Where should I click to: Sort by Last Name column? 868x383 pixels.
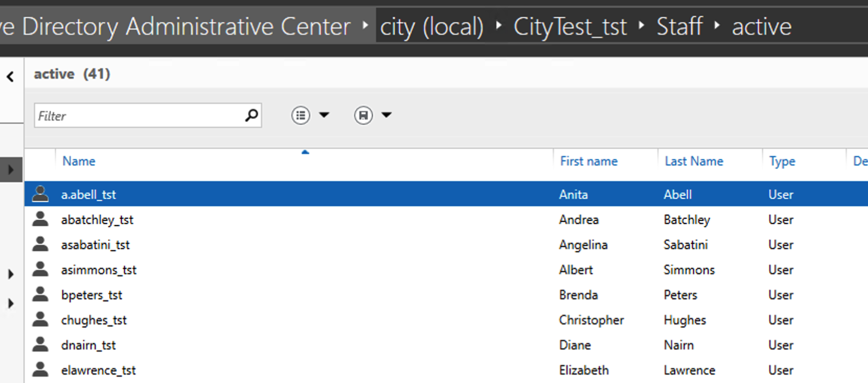[694, 161]
